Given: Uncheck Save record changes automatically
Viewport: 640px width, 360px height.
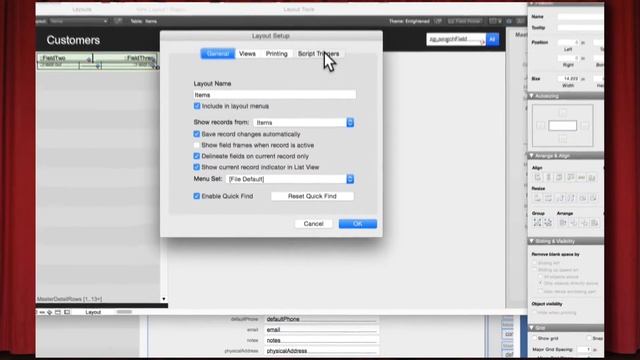Looking at the screenshot, I should click(x=197, y=134).
